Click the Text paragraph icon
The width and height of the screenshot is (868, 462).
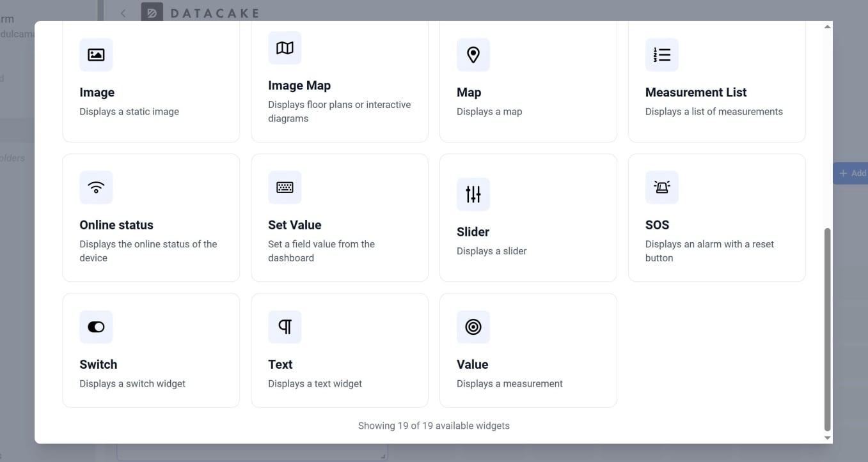point(285,327)
